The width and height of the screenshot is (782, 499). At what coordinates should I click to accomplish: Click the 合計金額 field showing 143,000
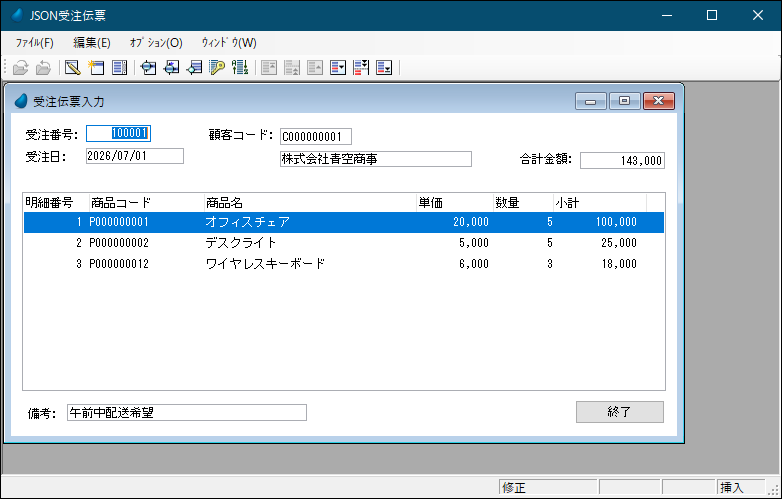point(622,161)
